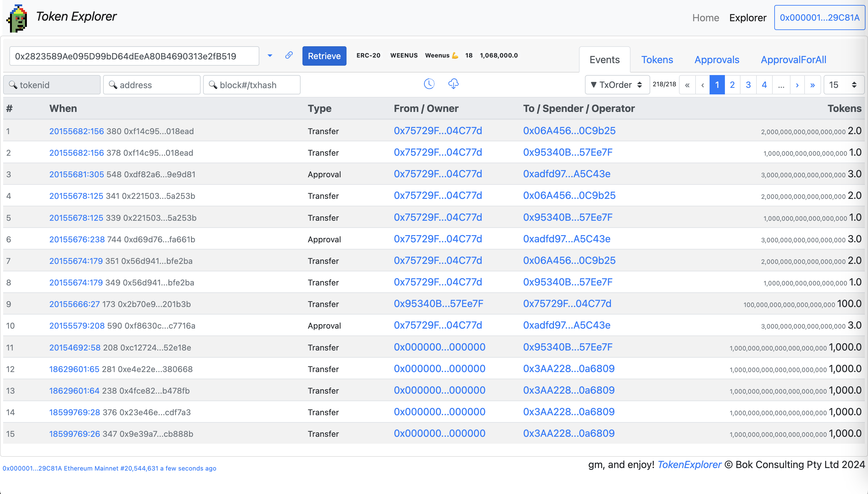
Task: Switch to the ApprovalForAll tab
Action: (x=793, y=60)
